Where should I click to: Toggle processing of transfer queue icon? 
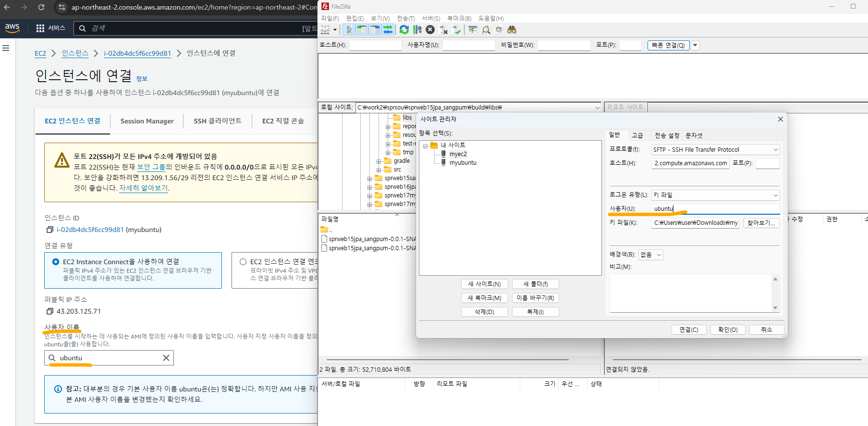pos(417,30)
